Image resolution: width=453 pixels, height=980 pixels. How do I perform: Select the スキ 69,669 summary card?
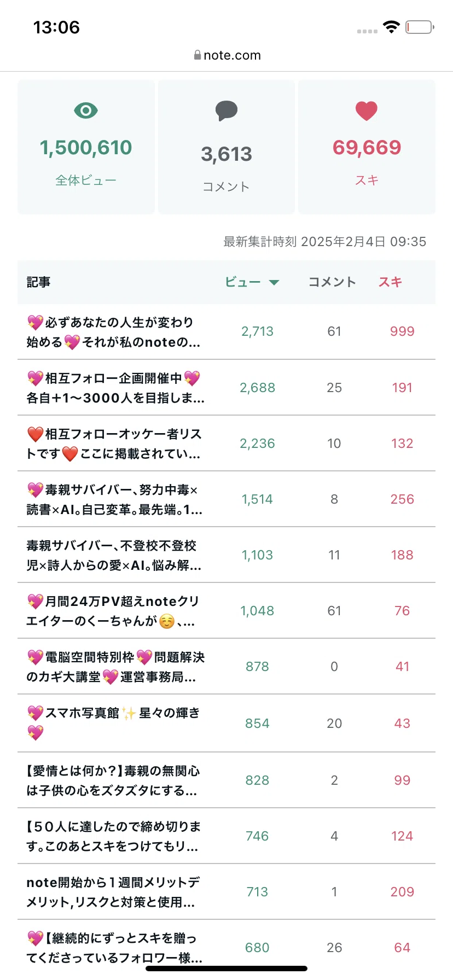pyautogui.click(x=367, y=147)
